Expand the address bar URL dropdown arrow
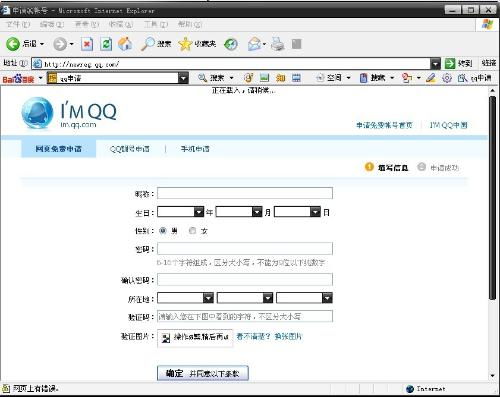The image size is (500, 397). (x=435, y=64)
